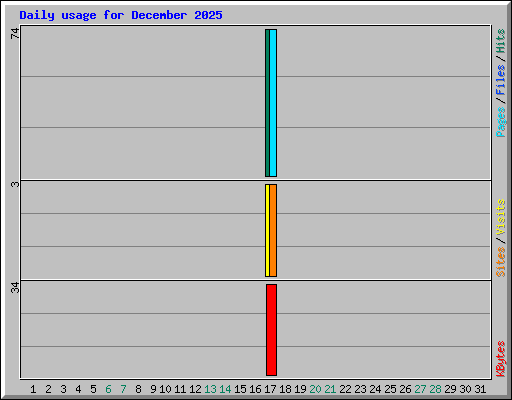512x400 pixels.
Task: Click green weekend day label 28
Action: pos(435,389)
